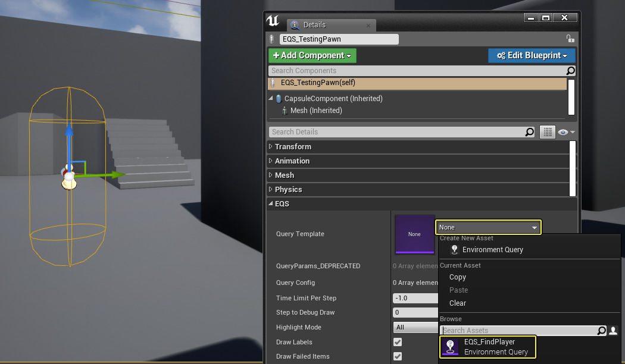
Task: Click the search magnifier in Search Components
Action: point(570,70)
